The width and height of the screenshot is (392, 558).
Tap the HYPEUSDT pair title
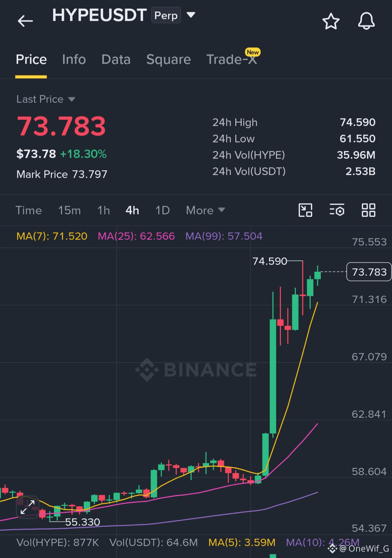(x=99, y=15)
